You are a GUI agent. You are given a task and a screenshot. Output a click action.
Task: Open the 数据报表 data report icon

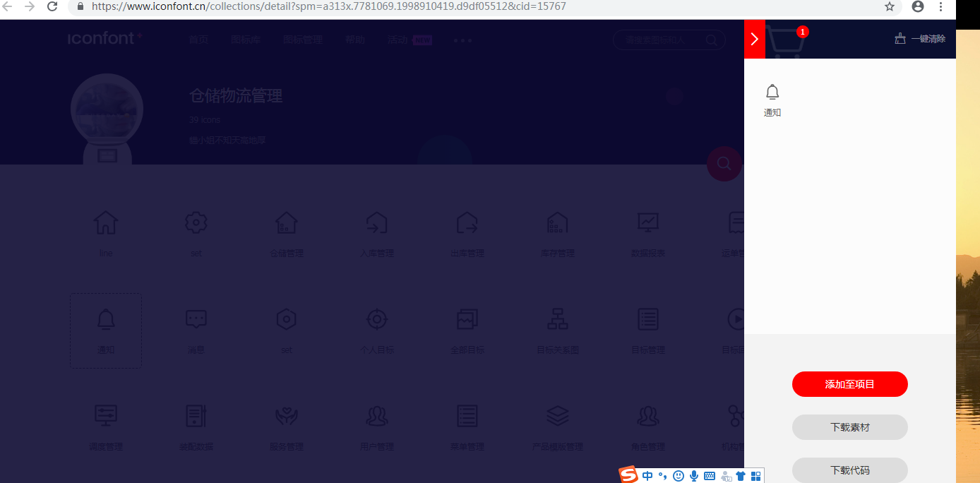(647, 222)
